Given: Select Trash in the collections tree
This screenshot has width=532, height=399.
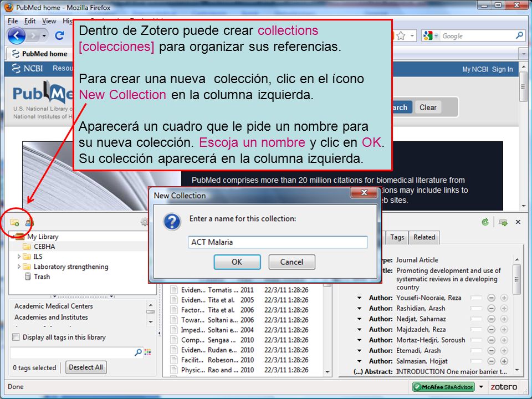Looking at the screenshot, I should pos(42,277).
